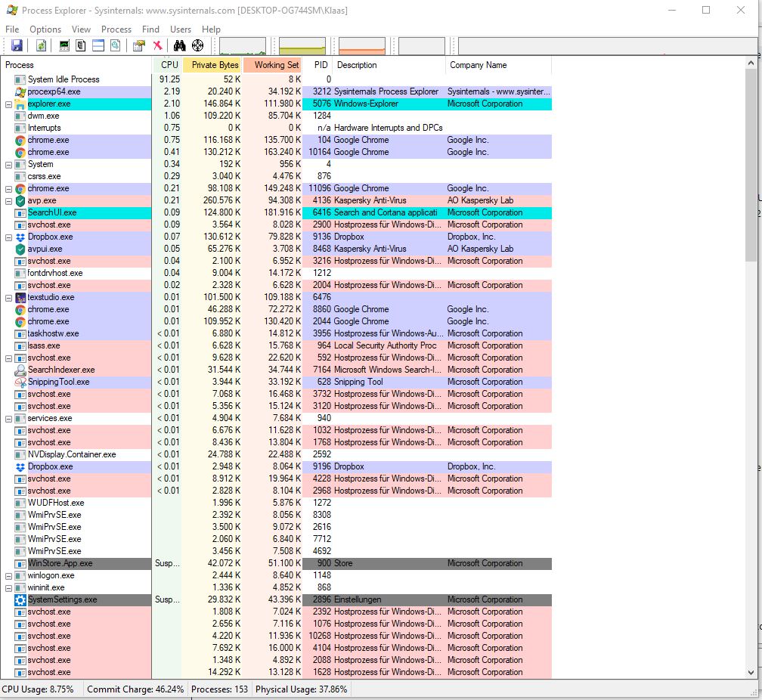
Task: Collapse the explorer.exe tree node
Action: click(x=8, y=104)
